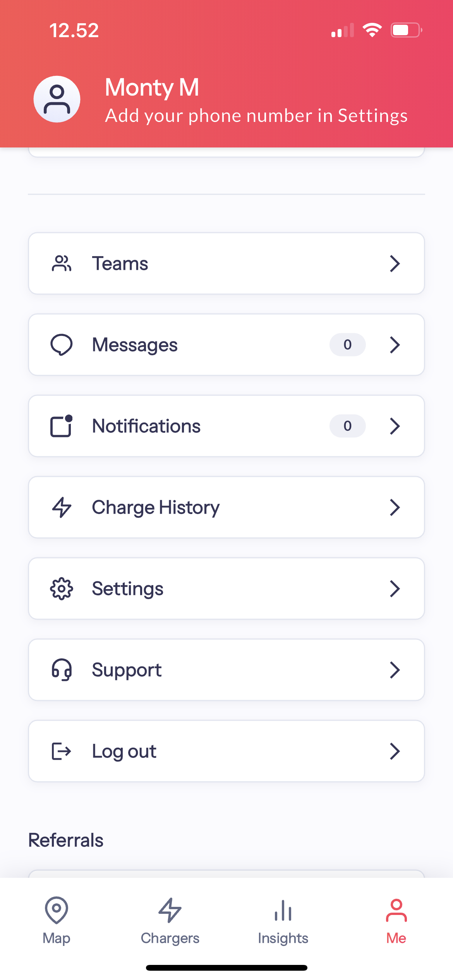
Task: Tap the Messages speech bubble icon
Action: point(61,344)
